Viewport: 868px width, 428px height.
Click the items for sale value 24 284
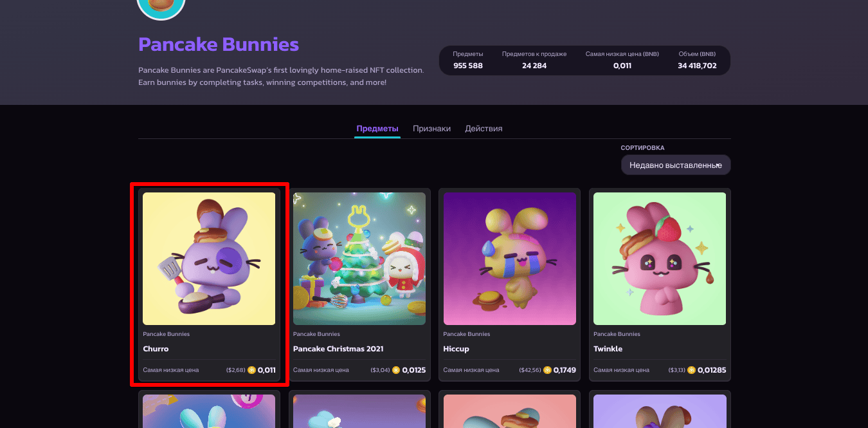[534, 66]
